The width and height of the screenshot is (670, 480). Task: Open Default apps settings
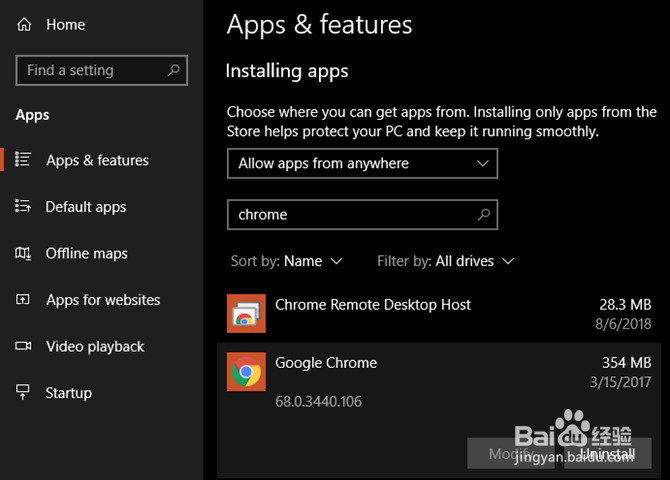point(86,207)
